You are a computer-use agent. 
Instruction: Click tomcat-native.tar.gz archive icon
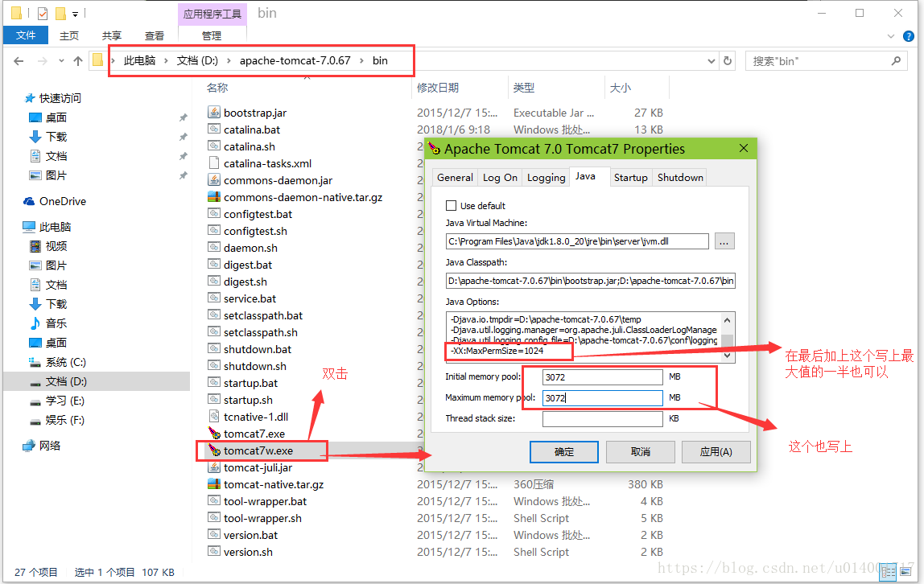coord(214,484)
